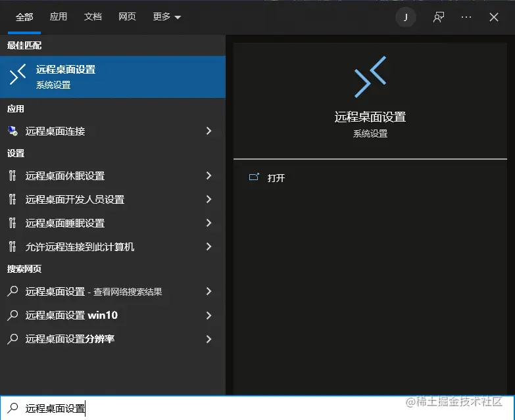Click the search icon beside 查看网络搜索结果
The width and height of the screenshot is (515, 420).
click(12, 291)
